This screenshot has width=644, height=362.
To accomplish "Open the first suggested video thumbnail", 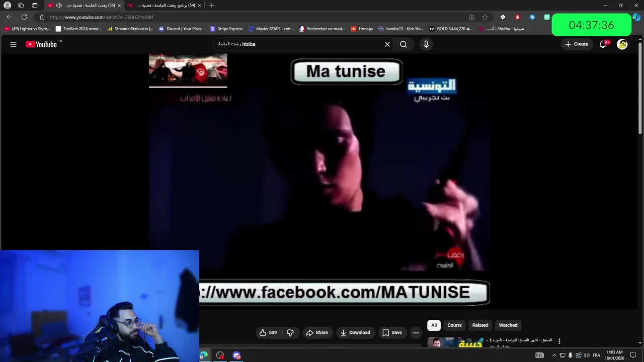I will (456, 342).
